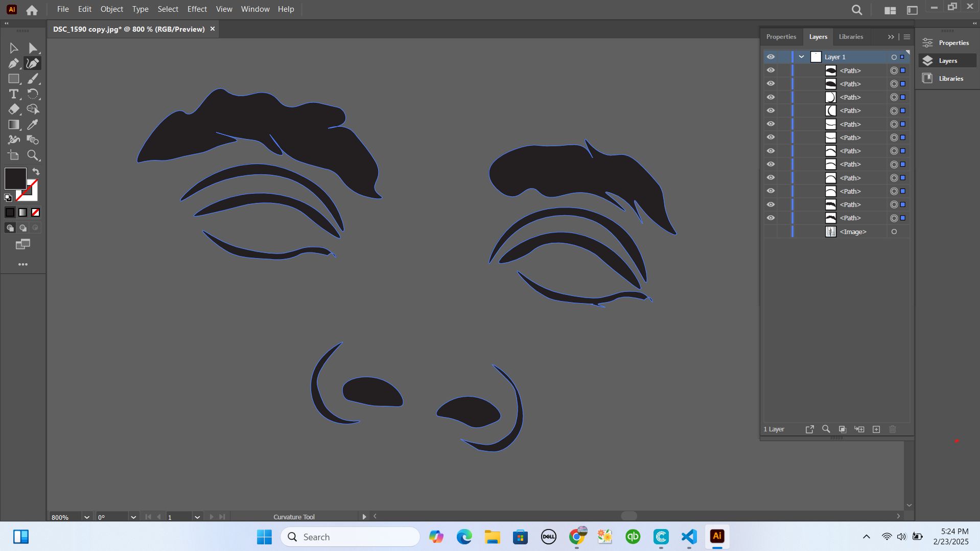The width and height of the screenshot is (980, 551).
Task: Open zoom level 800% dropdown
Action: pos(87,517)
